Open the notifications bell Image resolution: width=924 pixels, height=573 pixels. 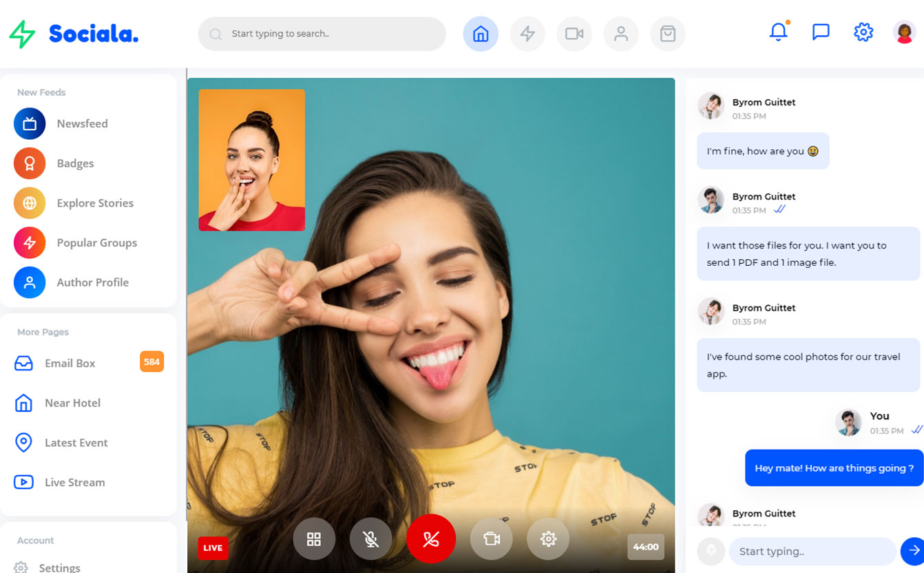point(779,32)
